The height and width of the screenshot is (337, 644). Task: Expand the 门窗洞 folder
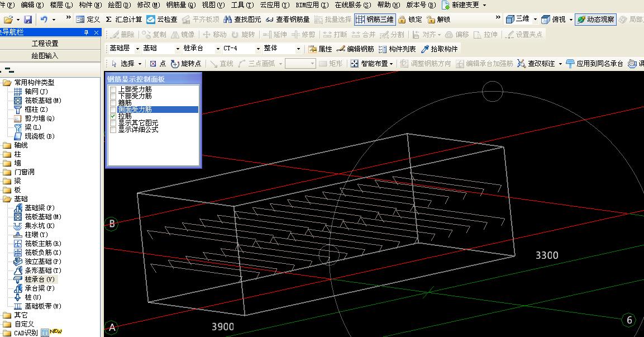(x=7, y=172)
